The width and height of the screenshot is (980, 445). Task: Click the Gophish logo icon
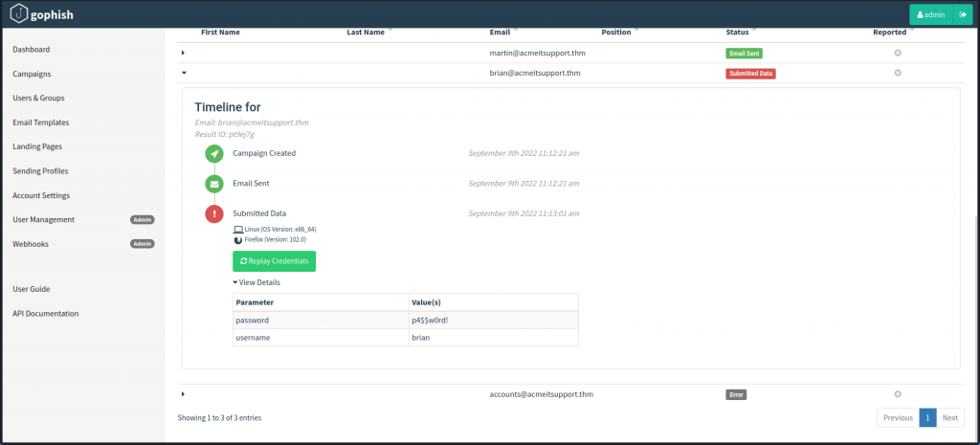click(x=19, y=15)
